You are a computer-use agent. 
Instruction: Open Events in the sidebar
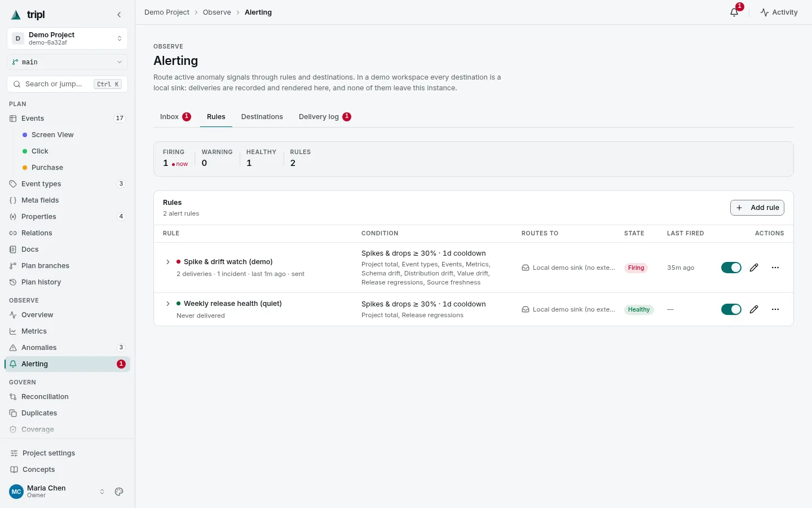[x=67, y=119]
